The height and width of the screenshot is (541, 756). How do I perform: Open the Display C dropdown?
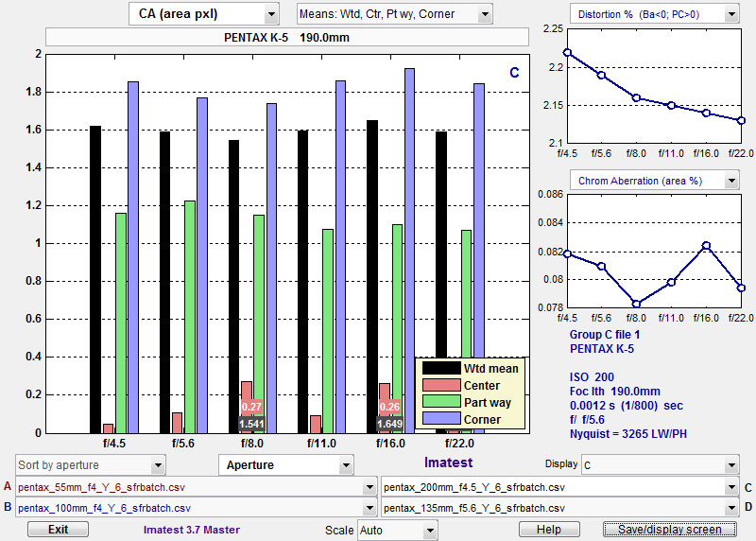(660, 465)
